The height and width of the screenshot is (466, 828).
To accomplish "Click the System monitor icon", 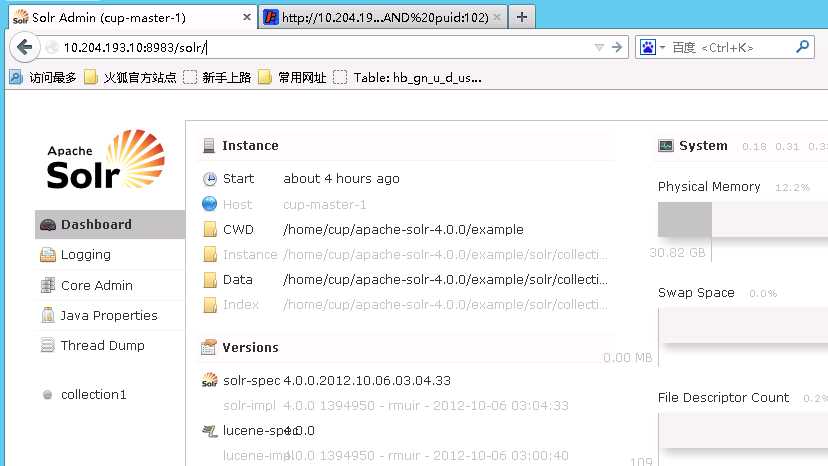I will pos(666,145).
